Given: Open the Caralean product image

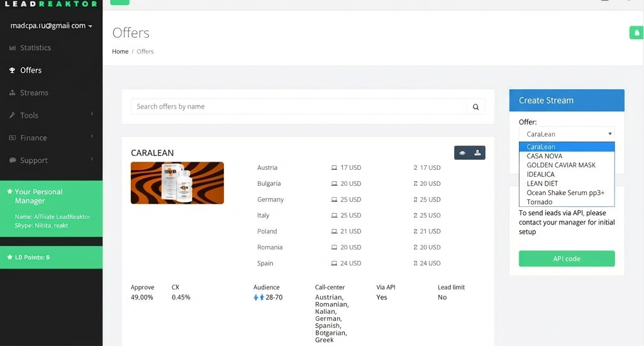Looking at the screenshot, I should [177, 183].
